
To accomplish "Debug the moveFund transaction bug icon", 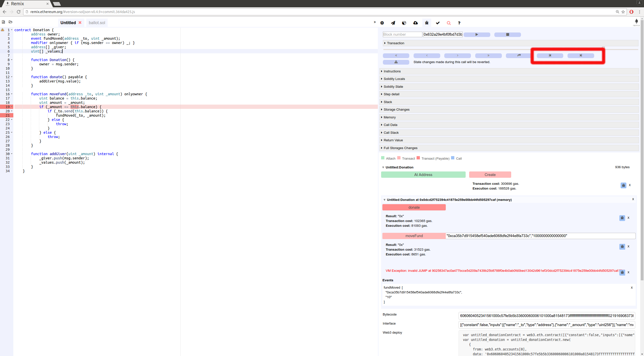I will (x=622, y=247).
